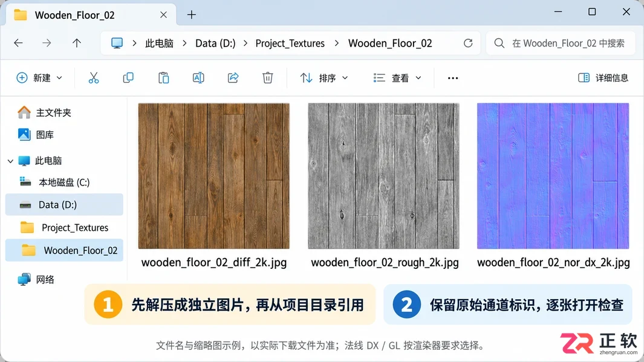
Task: Expand chevron after Data (D:) in breadcrumb
Action: click(x=246, y=43)
